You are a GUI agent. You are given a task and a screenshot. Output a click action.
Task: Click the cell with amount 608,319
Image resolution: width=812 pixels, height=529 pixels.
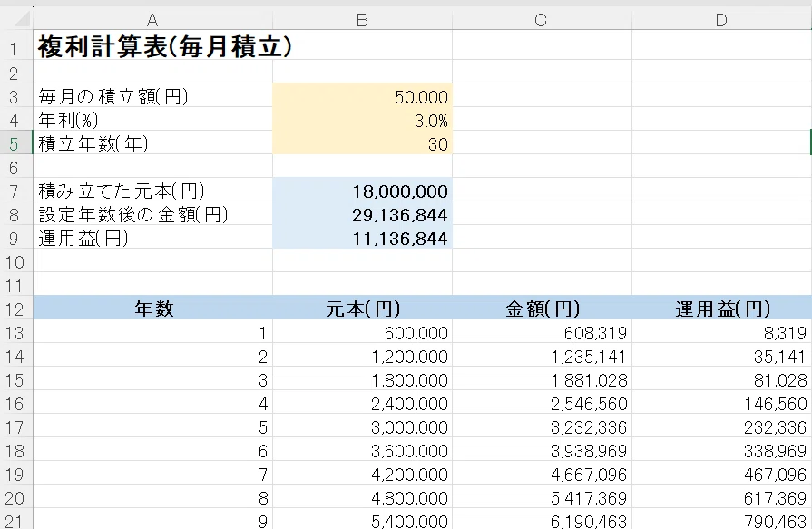click(x=542, y=331)
